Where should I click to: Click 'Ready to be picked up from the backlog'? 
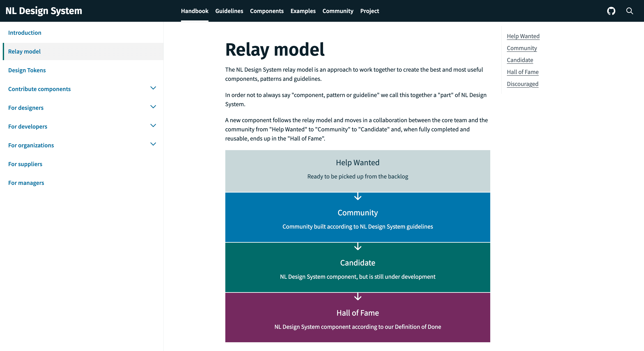pyautogui.click(x=358, y=177)
